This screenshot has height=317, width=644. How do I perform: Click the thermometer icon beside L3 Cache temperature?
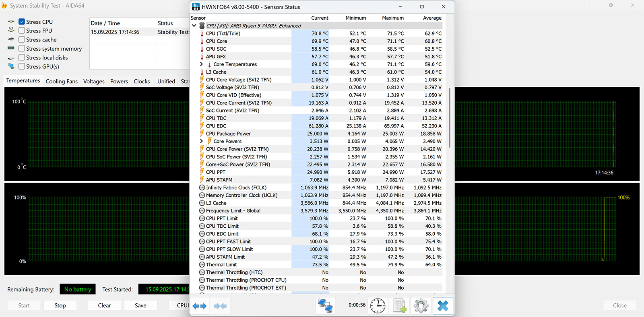coord(202,72)
